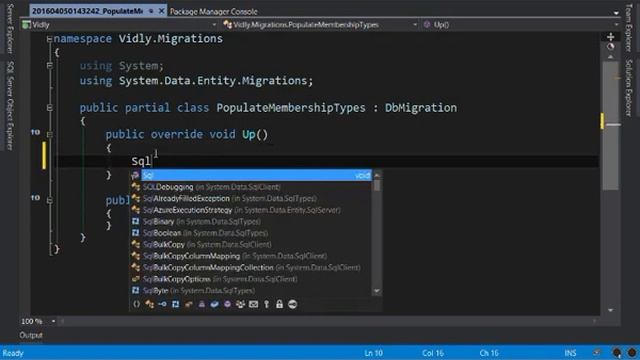This screenshot has height=360, width=640.
Task: Open the Output panel tab
Action: coord(31,335)
